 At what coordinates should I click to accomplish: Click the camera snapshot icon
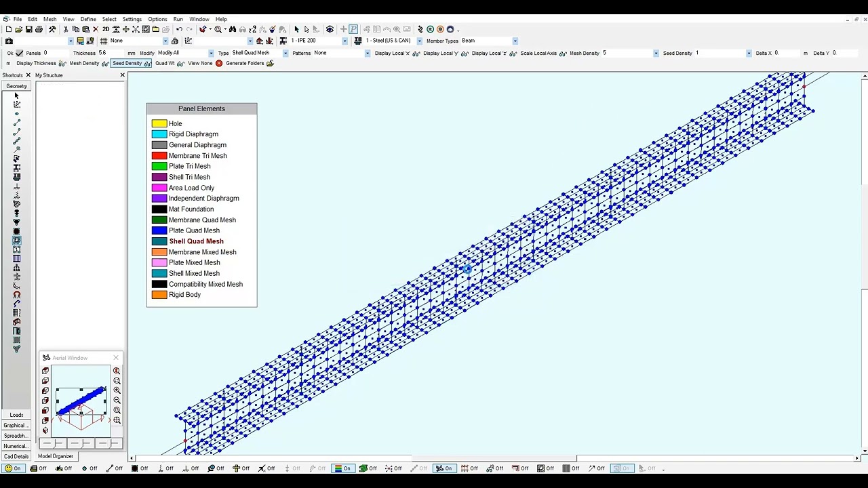(9, 41)
